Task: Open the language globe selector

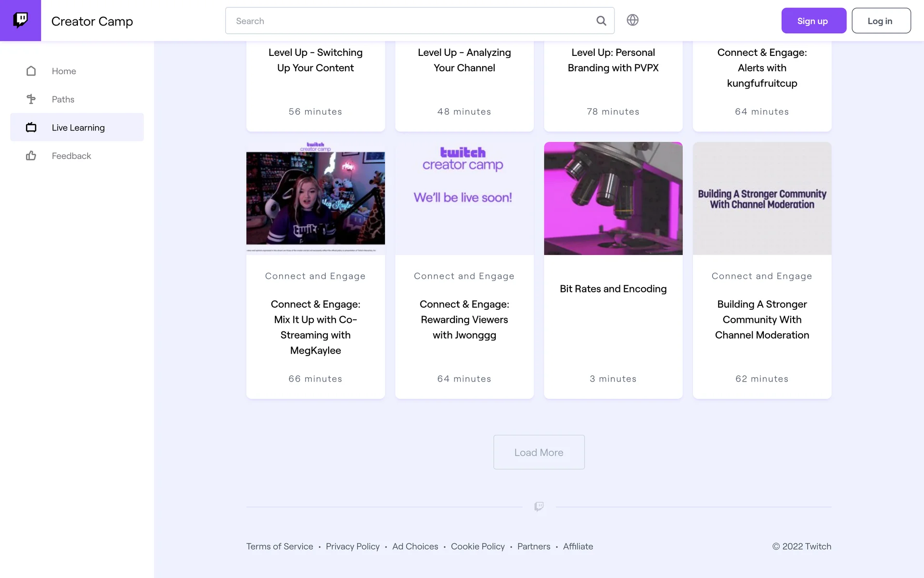Action: tap(632, 20)
